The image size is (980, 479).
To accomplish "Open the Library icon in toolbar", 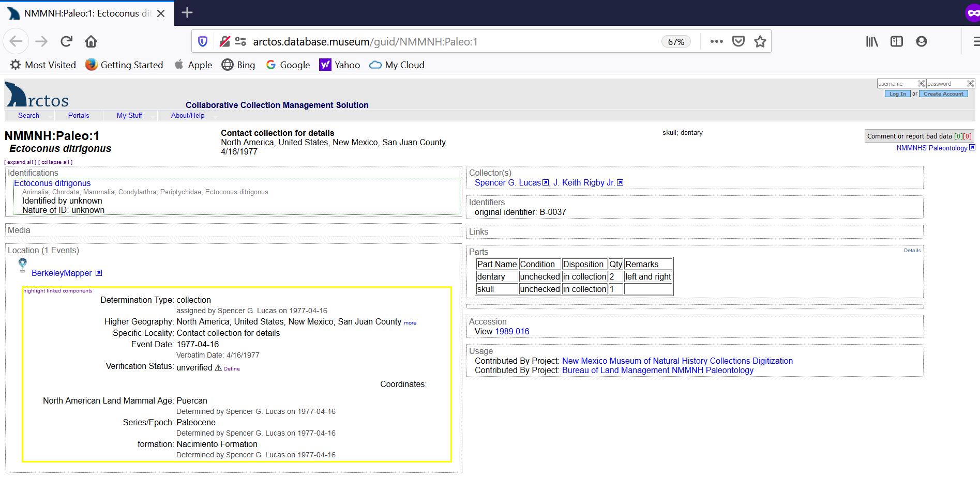I will click(x=872, y=41).
